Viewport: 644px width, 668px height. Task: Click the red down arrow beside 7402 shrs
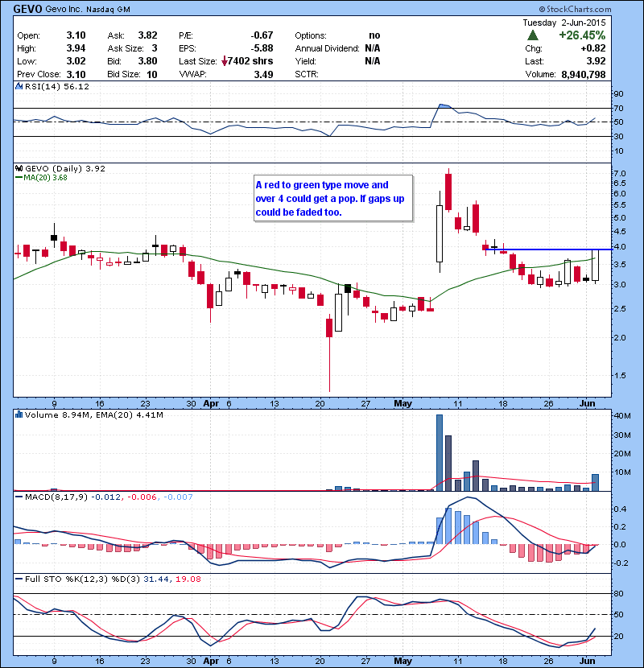tap(224, 62)
